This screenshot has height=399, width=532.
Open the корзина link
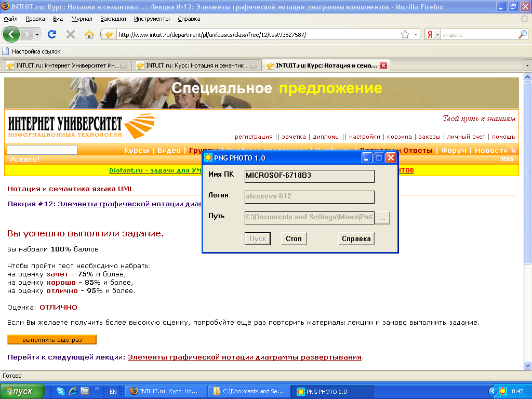tap(400, 137)
